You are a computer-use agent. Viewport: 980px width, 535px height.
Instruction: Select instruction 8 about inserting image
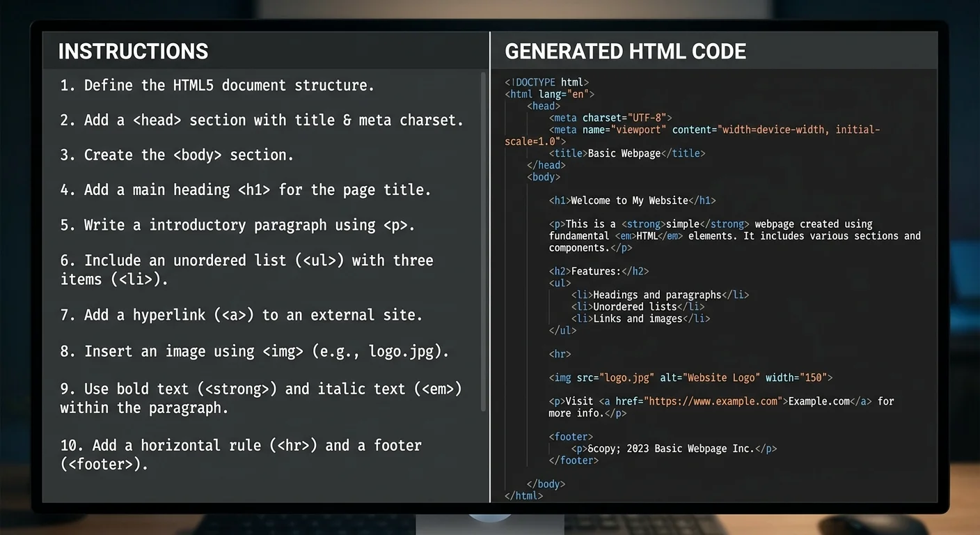coord(254,351)
